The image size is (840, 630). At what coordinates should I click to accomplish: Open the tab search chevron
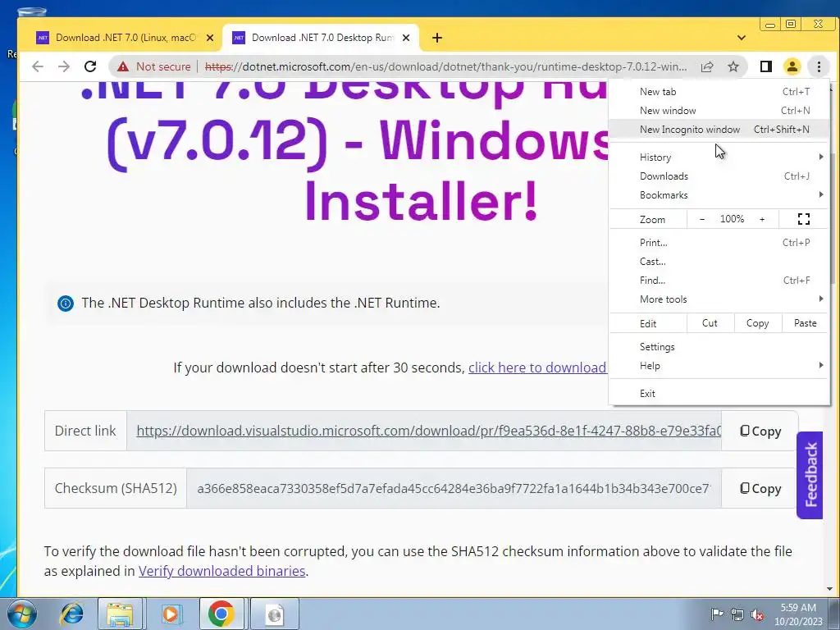coord(742,38)
